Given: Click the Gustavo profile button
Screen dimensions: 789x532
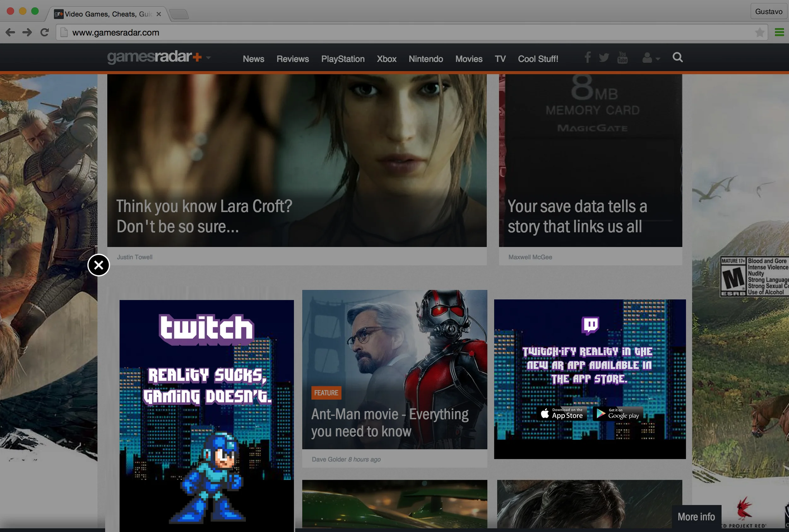Looking at the screenshot, I should [768, 12].
